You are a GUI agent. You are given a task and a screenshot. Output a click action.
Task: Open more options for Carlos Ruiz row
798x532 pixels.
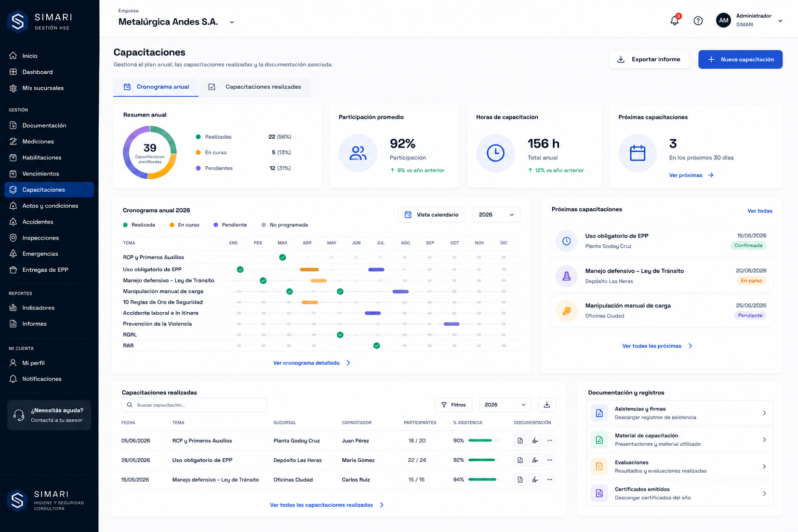coord(550,480)
